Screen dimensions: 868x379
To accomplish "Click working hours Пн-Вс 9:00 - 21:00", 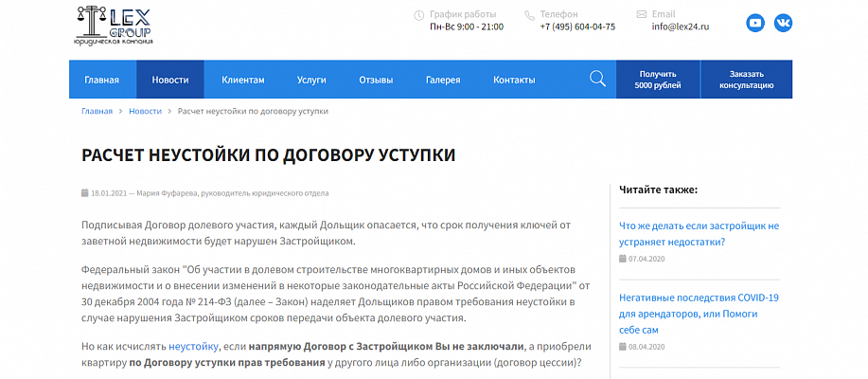I will [x=467, y=27].
